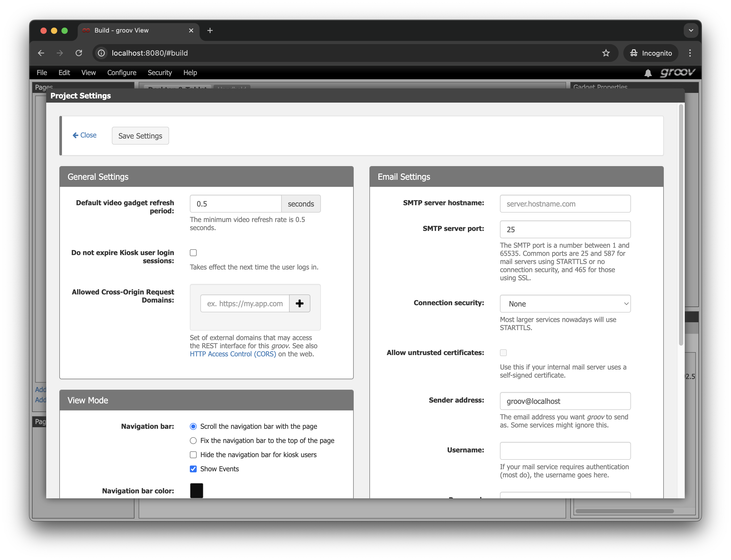The height and width of the screenshot is (560, 731).
Task: Uncheck the Show Events checkbox
Action: click(193, 469)
